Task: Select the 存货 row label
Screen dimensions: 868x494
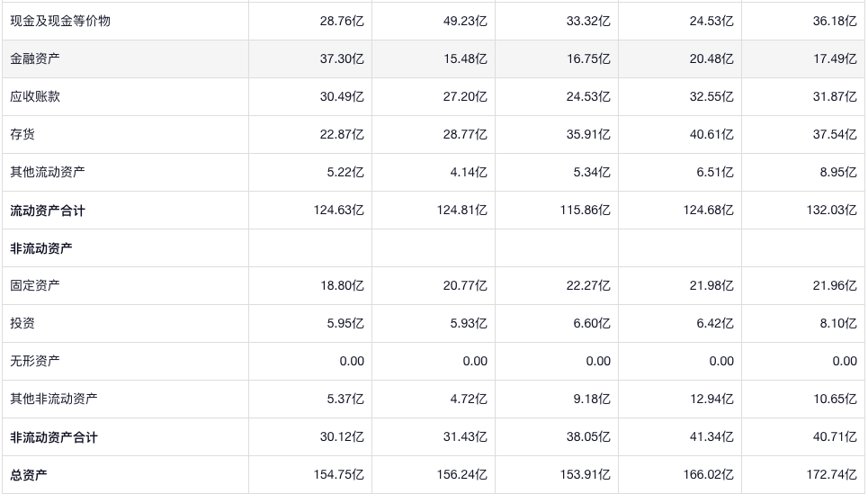Action: pos(23,134)
